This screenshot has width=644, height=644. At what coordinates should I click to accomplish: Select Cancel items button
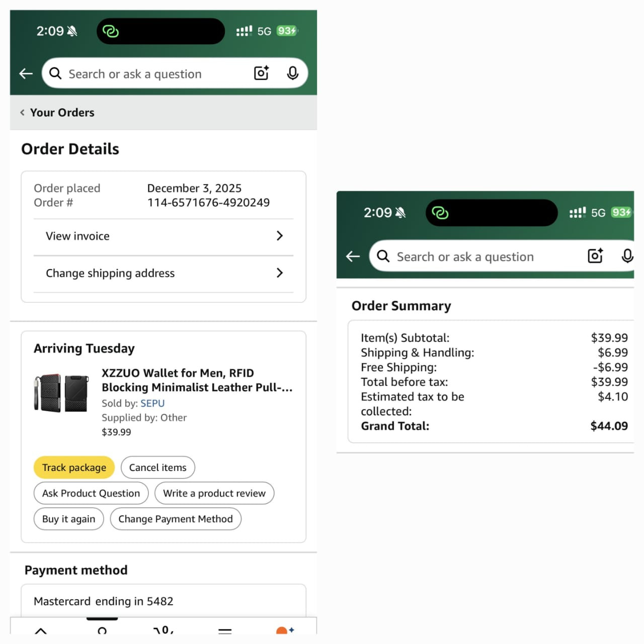[157, 467]
